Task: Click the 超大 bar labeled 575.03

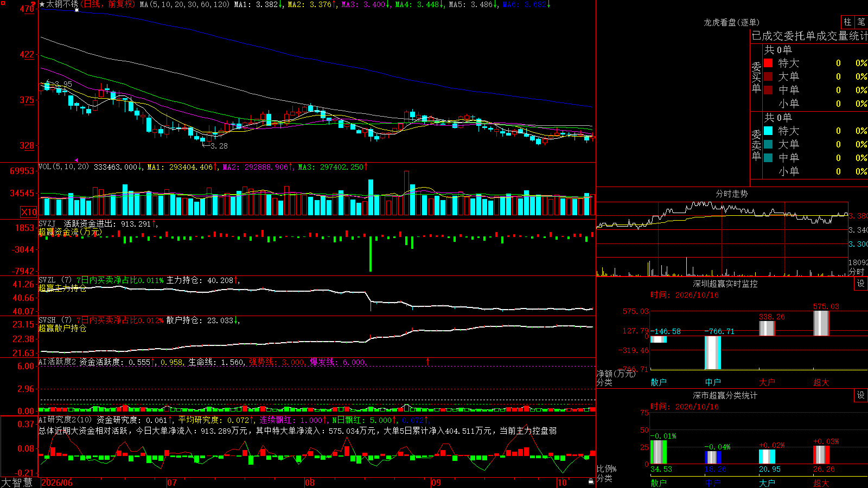Action: 821,323
